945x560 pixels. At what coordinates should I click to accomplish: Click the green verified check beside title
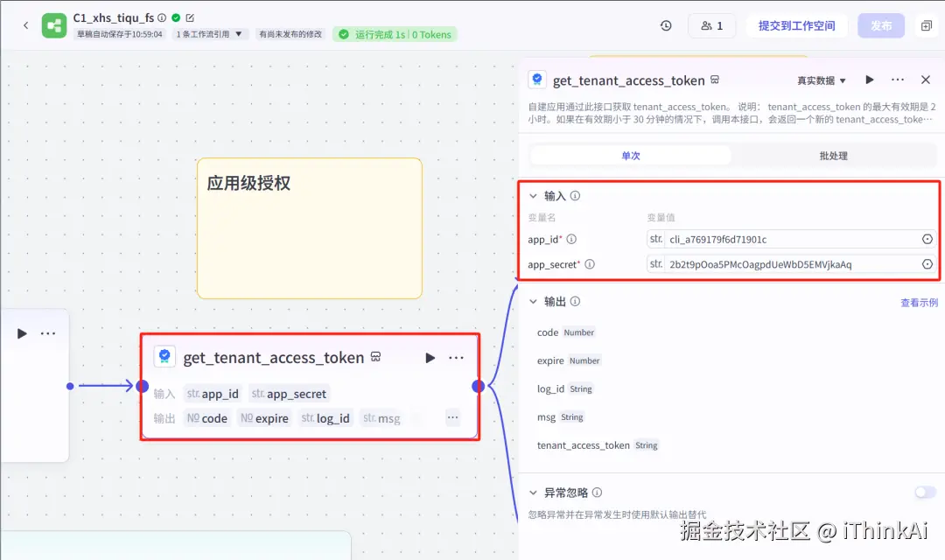(176, 18)
